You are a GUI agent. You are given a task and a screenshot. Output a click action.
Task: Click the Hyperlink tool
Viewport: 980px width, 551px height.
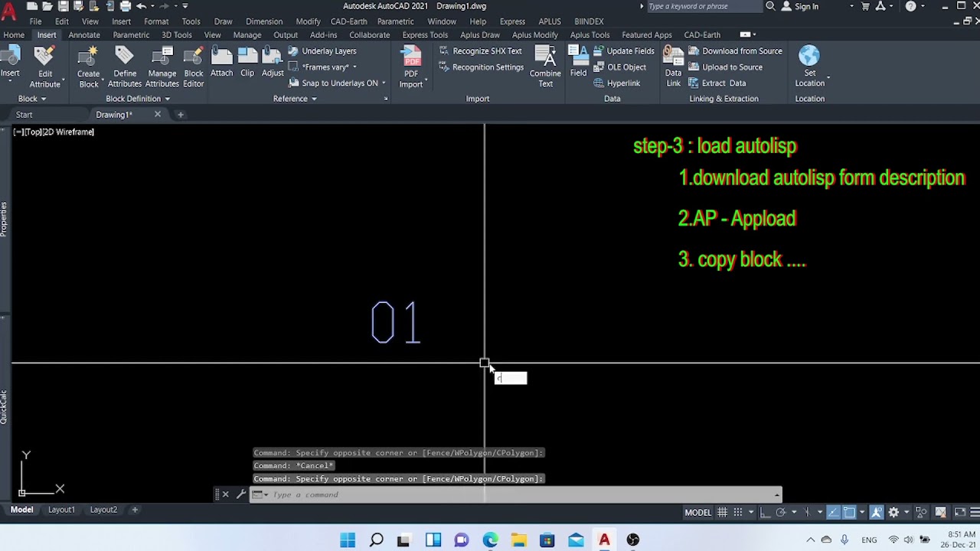[x=616, y=83]
